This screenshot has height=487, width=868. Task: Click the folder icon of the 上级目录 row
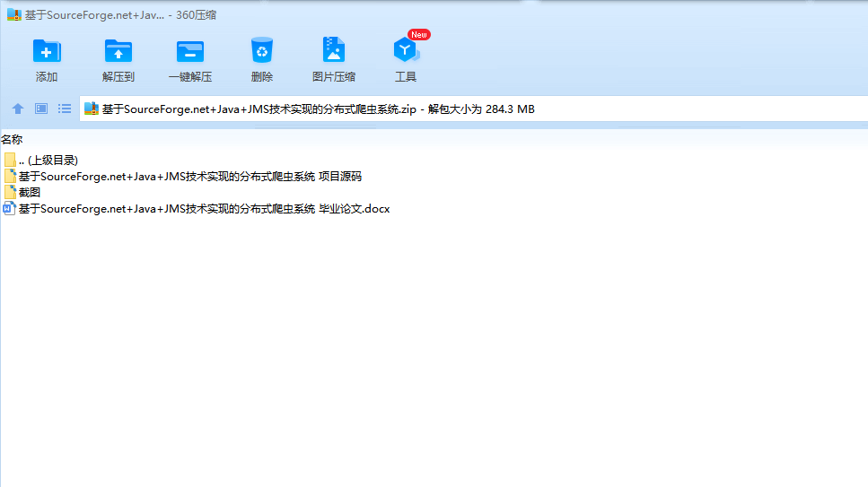pyautogui.click(x=10, y=160)
